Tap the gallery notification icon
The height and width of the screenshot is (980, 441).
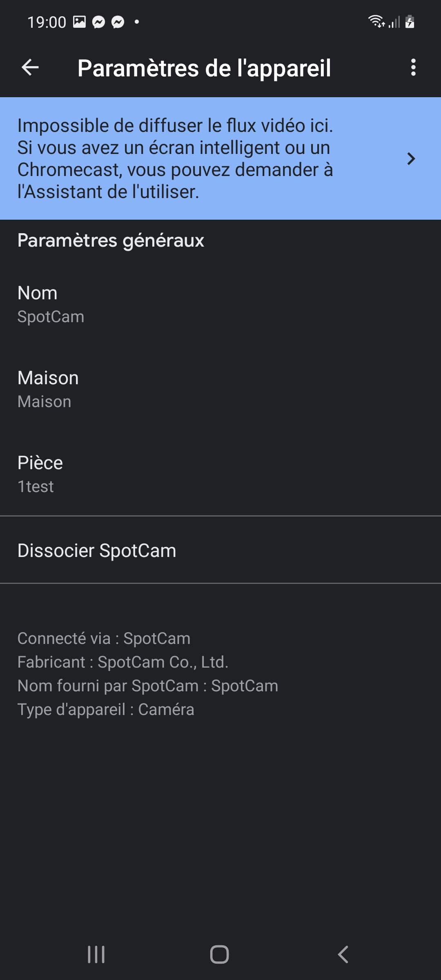80,22
